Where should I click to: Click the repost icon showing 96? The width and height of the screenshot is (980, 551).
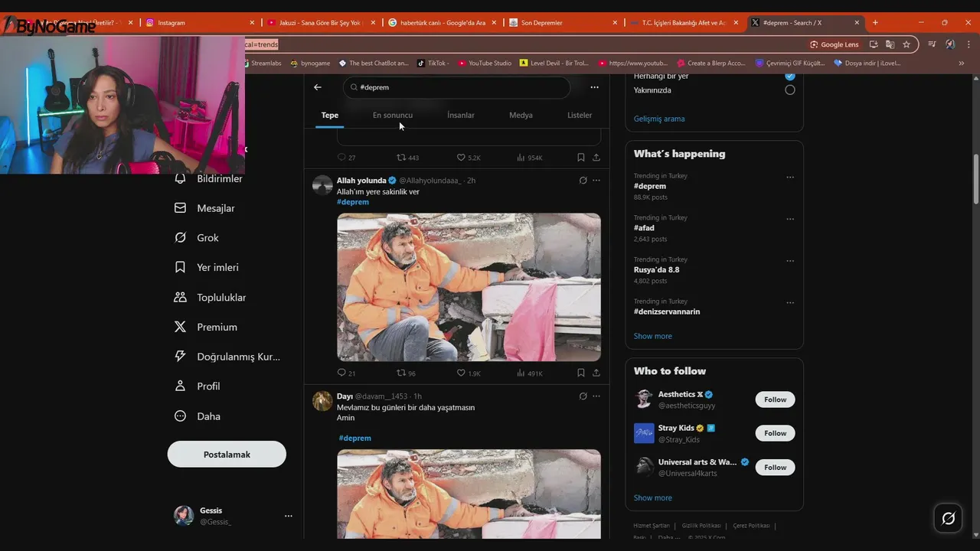coord(401,373)
